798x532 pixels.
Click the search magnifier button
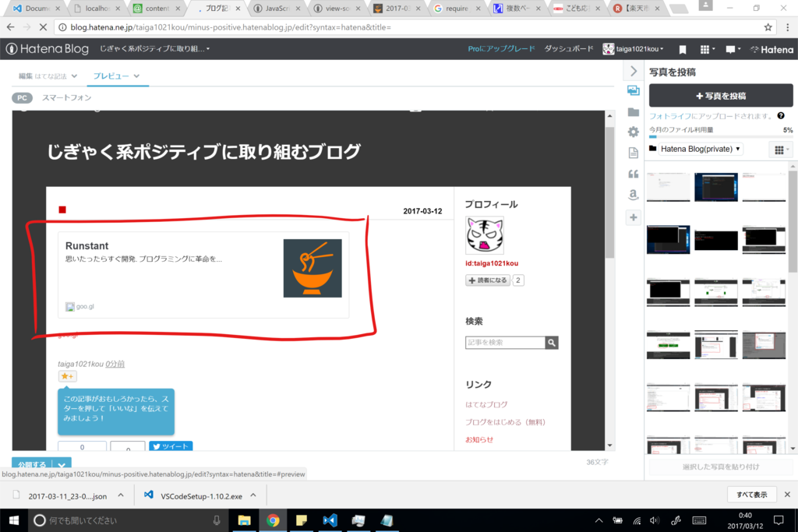552,343
